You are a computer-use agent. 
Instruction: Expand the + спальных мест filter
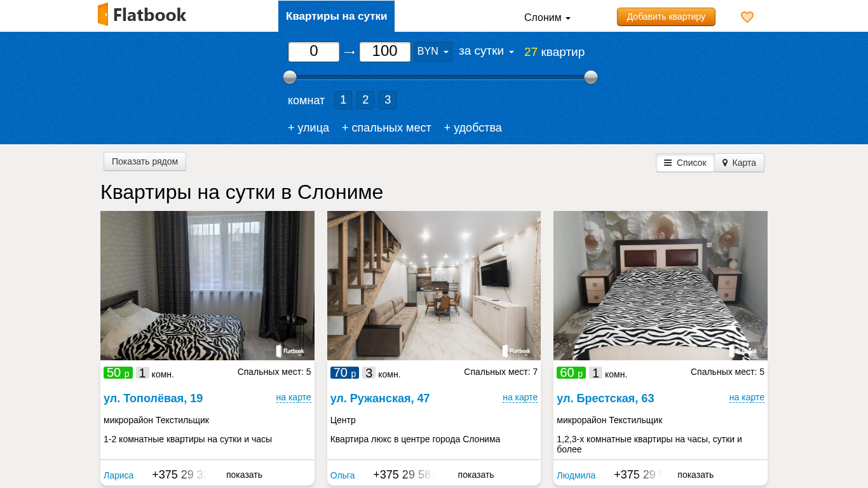pos(386,128)
